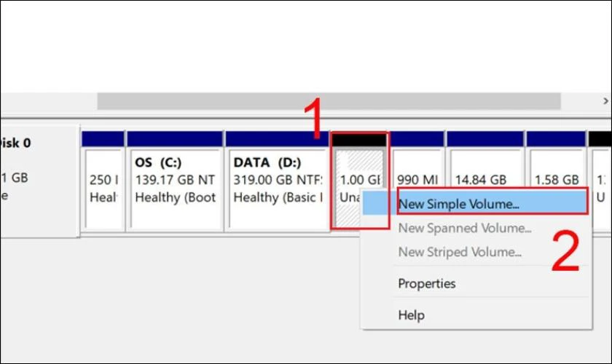Select the 250 MB healthy partition
The image size is (612, 364).
(103, 189)
